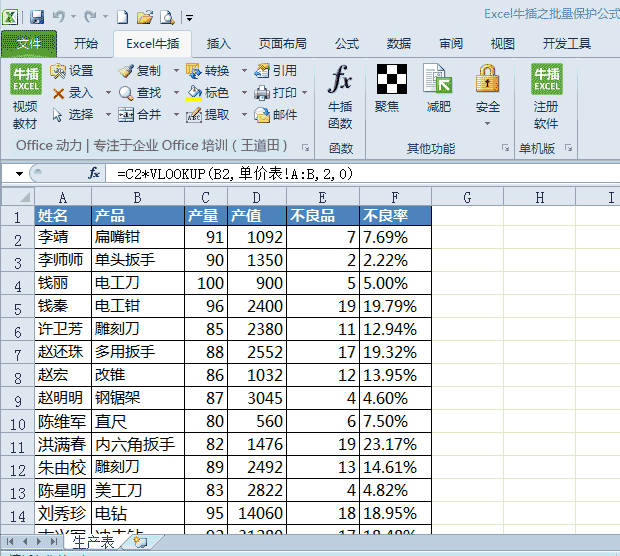Click the 安全 padlock icon
Image resolution: width=620 pixels, height=556 pixels.
coord(488,78)
